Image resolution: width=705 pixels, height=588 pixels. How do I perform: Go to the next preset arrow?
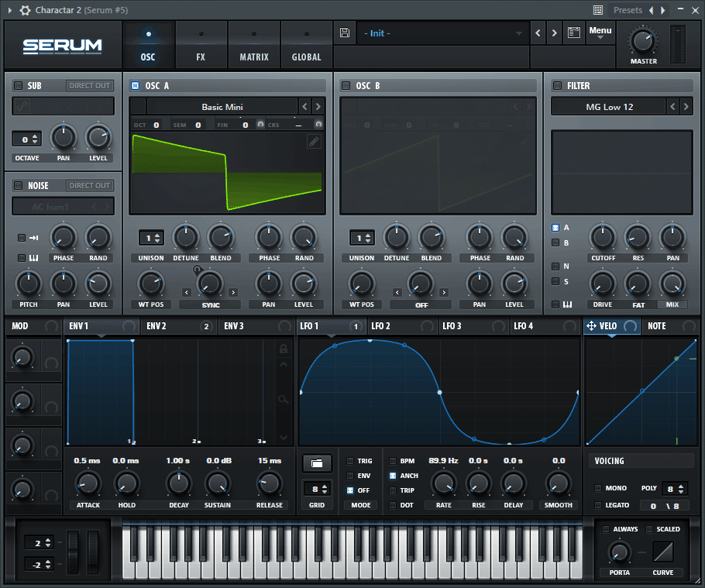[x=555, y=33]
